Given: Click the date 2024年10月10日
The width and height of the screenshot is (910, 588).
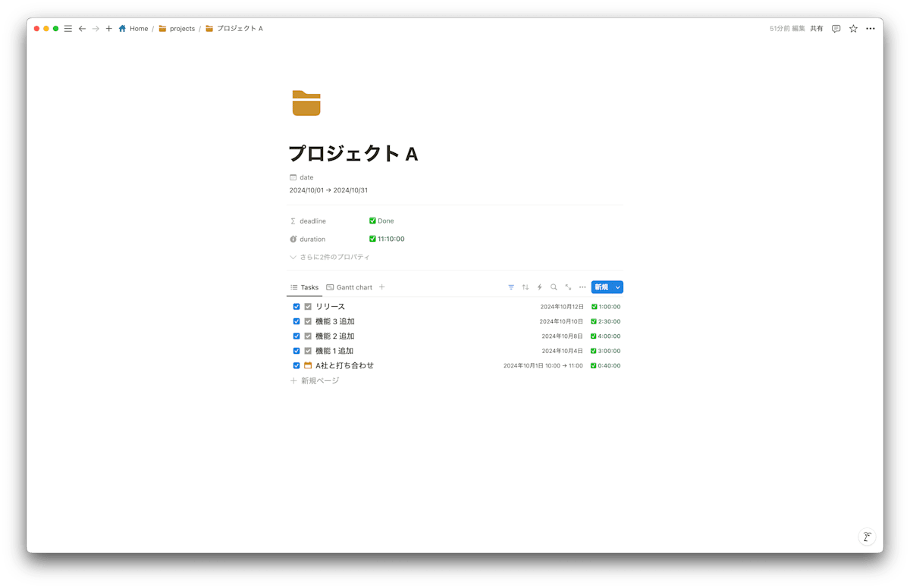Looking at the screenshot, I should click(561, 321).
